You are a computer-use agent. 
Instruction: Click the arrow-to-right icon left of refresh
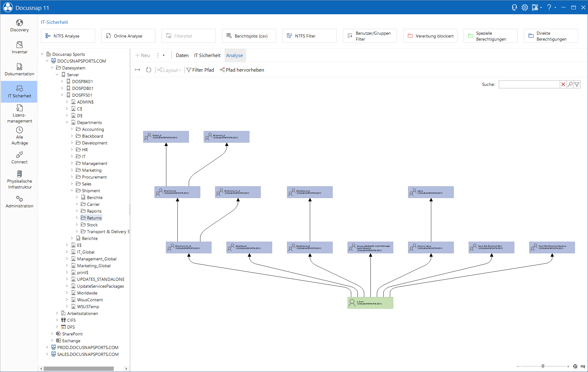click(x=137, y=70)
